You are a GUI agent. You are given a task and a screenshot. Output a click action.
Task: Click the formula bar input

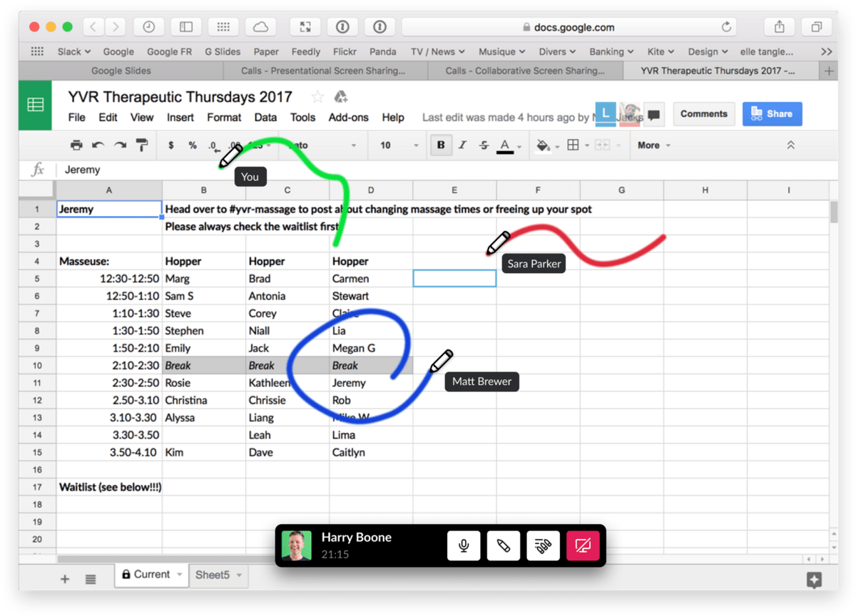coord(442,170)
